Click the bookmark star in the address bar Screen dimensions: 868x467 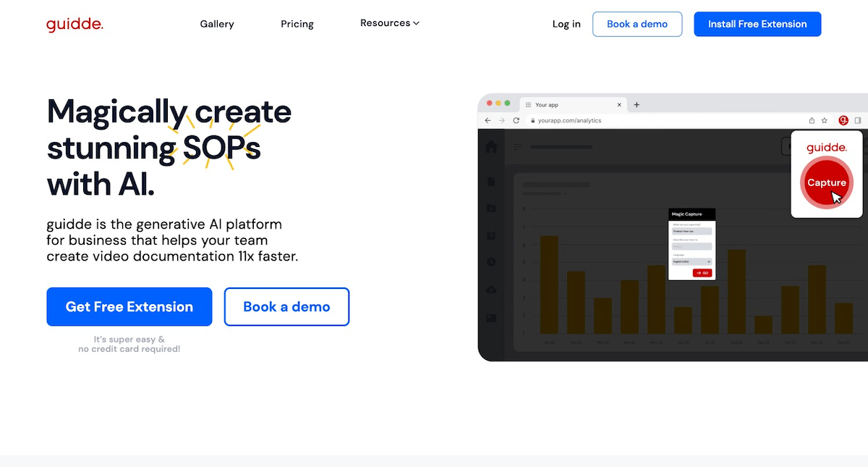pyautogui.click(x=823, y=120)
